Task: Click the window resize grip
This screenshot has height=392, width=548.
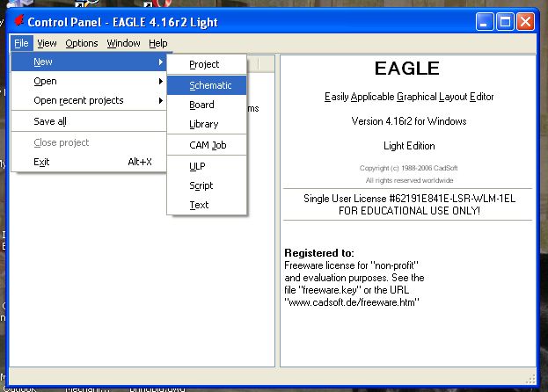Action: click(x=531, y=379)
